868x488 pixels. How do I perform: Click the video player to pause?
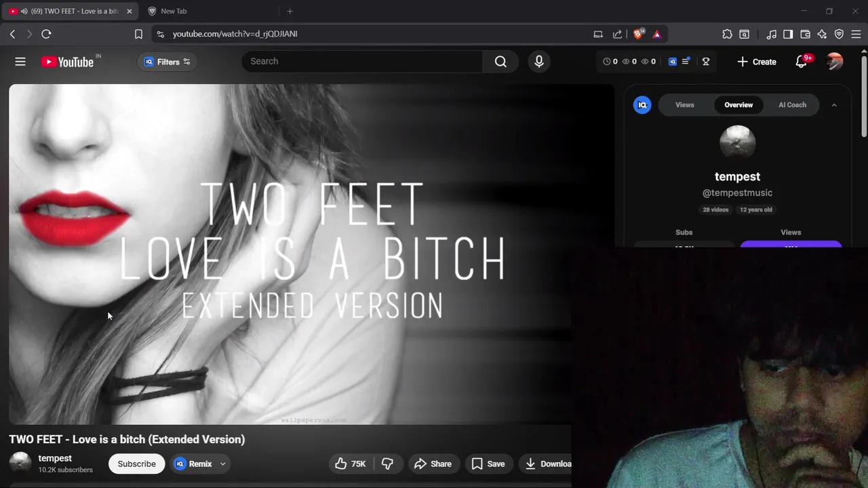click(x=311, y=254)
